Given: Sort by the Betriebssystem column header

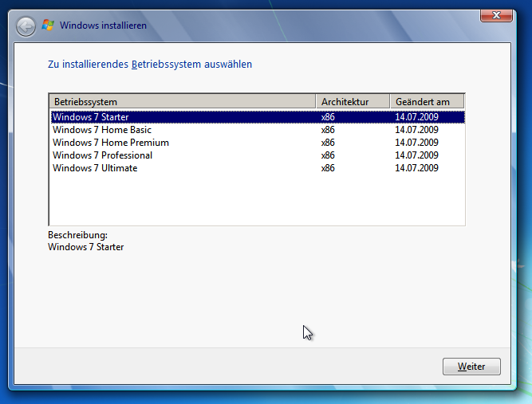Looking at the screenshot, I should [x=182, y=102].
